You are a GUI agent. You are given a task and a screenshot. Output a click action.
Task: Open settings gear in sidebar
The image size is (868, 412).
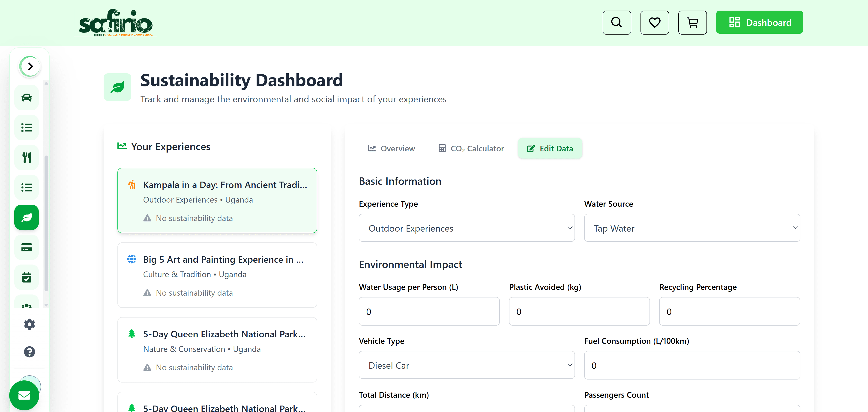point(29,324)
